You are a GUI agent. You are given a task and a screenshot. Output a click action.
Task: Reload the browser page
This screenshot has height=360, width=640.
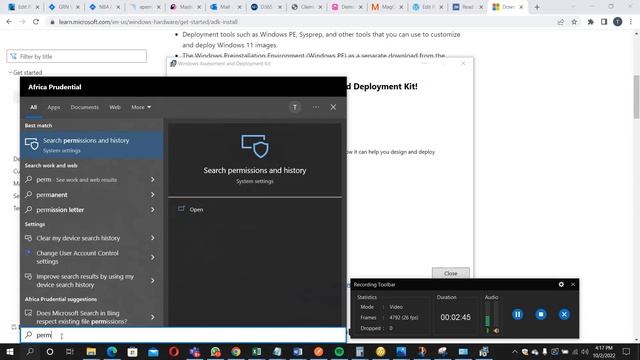click(x=36, y=22)
